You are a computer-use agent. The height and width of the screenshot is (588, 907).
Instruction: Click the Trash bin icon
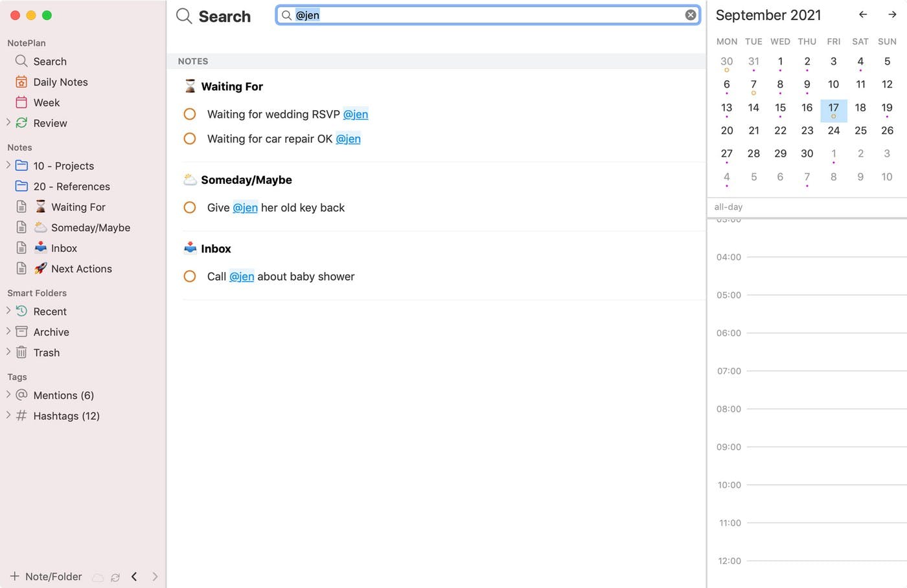tap(21, 352)
